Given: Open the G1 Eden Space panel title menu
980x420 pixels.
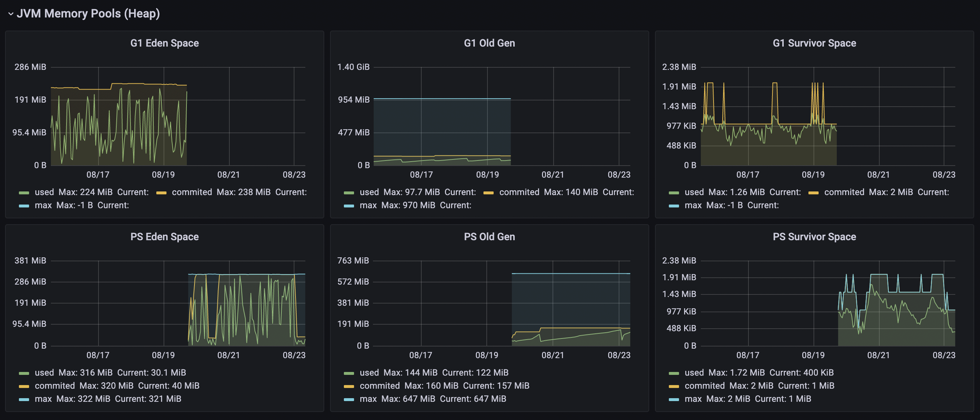Looking at the screenshot, I should point(164,43).
